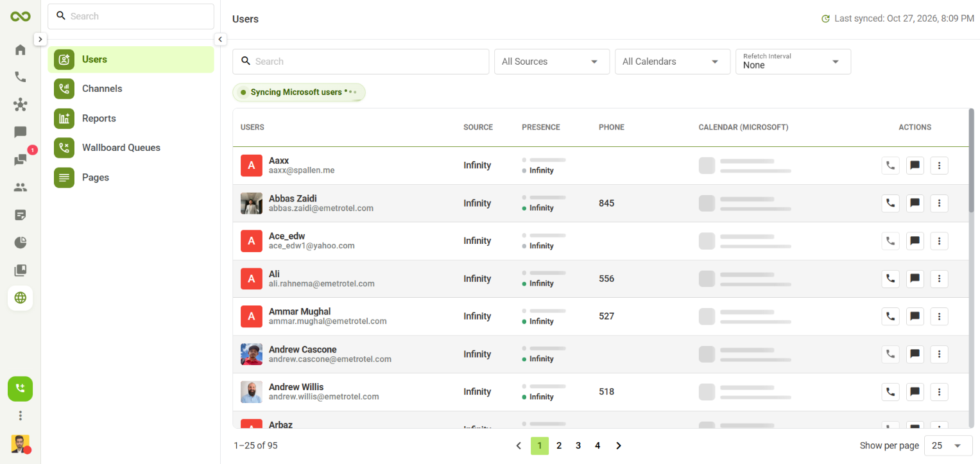Viewport: 980px width, 464px height.
Task: Click the Syncing Microsoft users status chip
Action: click(x=299, y=92)
